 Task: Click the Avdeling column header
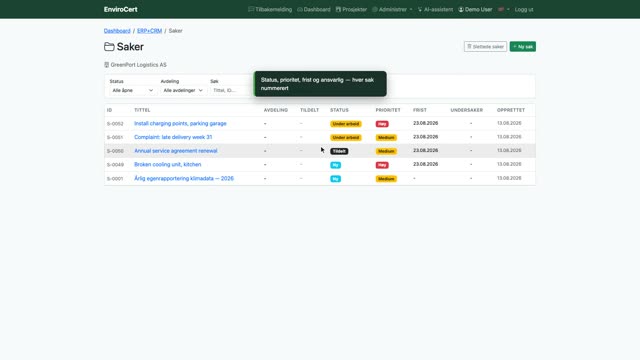276,110
